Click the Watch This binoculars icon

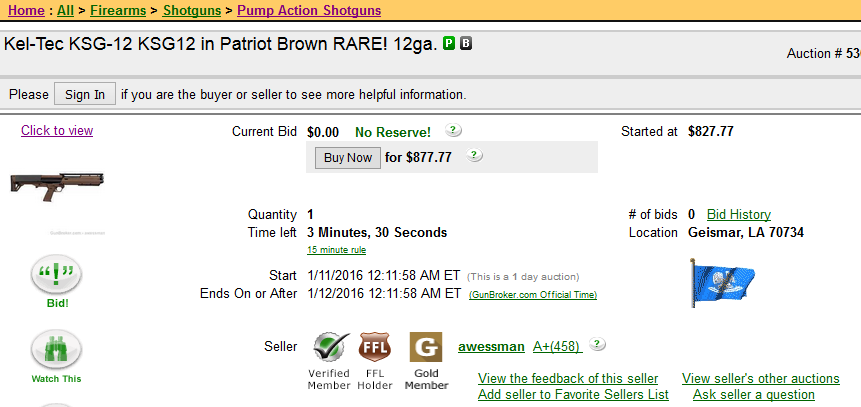click(x=57, y=349)
